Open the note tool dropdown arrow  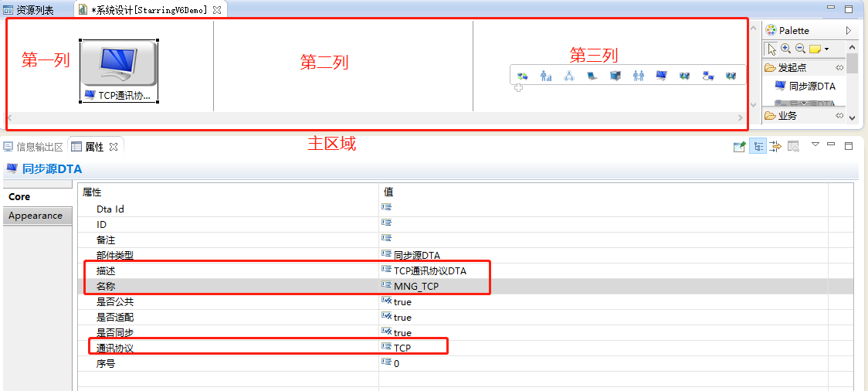click(x=826, y=49)
